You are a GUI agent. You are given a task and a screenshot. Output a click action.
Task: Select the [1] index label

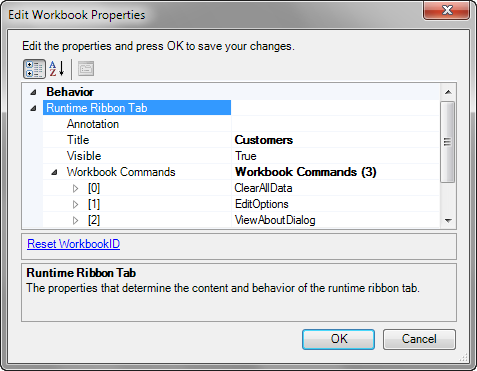(x=94, y=204)
